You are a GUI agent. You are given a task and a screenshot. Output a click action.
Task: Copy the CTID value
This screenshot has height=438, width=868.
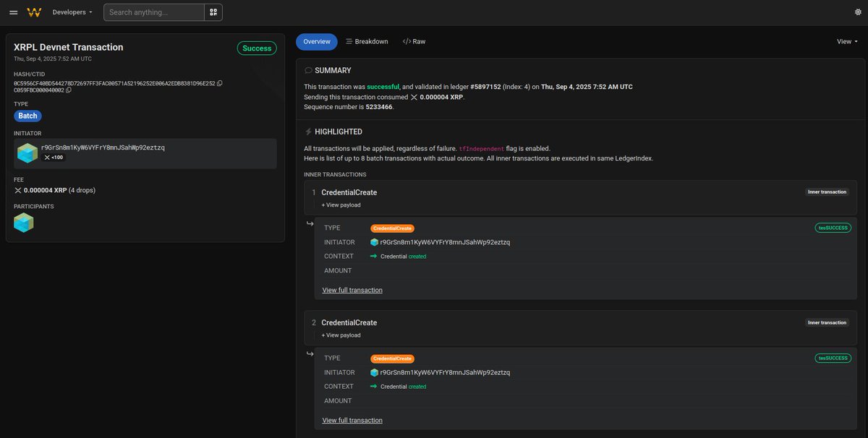(x=69, y=90)
